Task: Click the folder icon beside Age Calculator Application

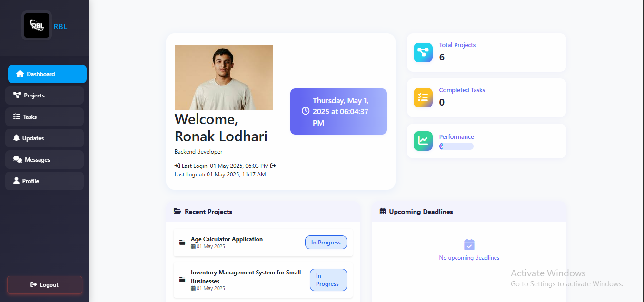Action: (182, 243)
